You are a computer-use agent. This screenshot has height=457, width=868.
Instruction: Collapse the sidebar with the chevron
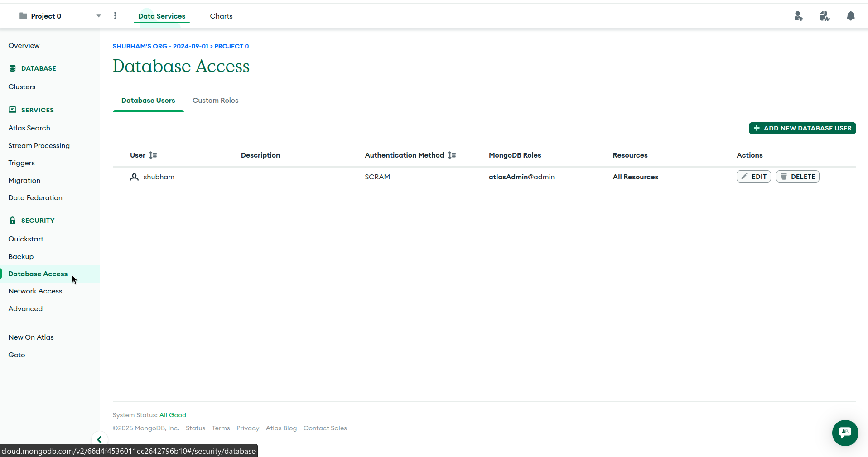(99, 439)
